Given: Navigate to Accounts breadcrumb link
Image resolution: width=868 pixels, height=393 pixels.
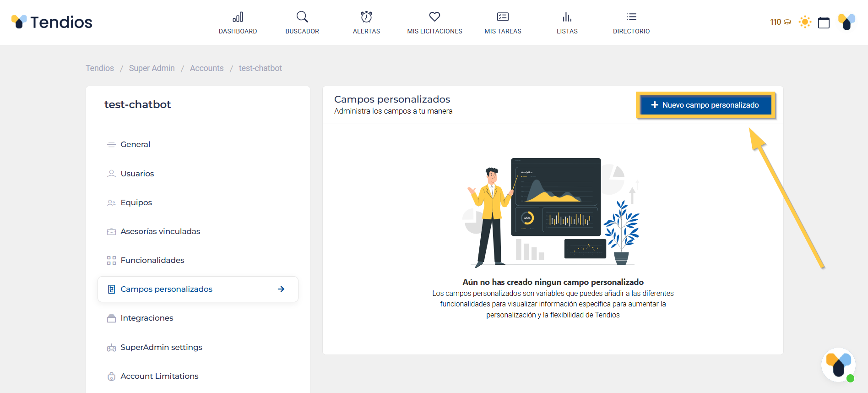Looking at the screenshot, I should [x=206, y=68].
